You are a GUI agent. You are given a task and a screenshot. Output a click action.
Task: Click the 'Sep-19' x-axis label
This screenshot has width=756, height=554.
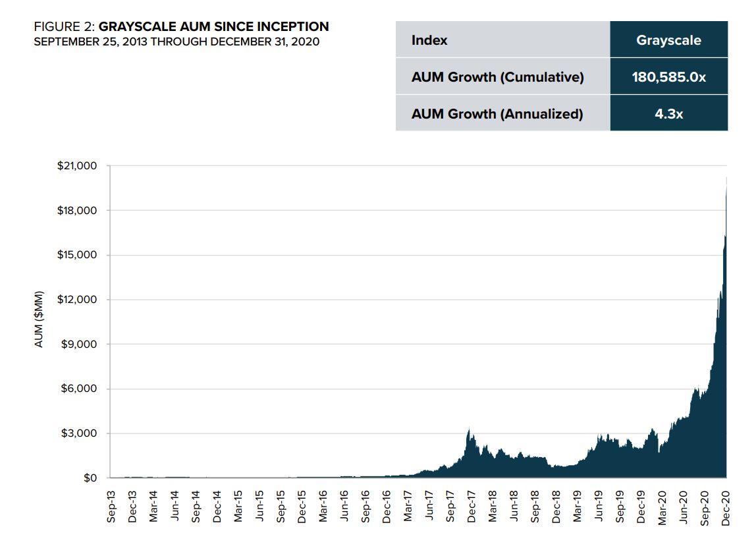point(620,507)
